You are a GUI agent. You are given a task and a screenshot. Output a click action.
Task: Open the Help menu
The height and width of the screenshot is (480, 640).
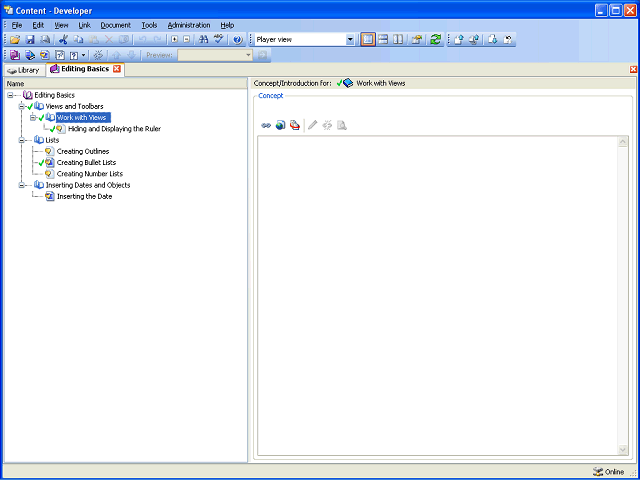pyautogui.click(x=227, y=25)
